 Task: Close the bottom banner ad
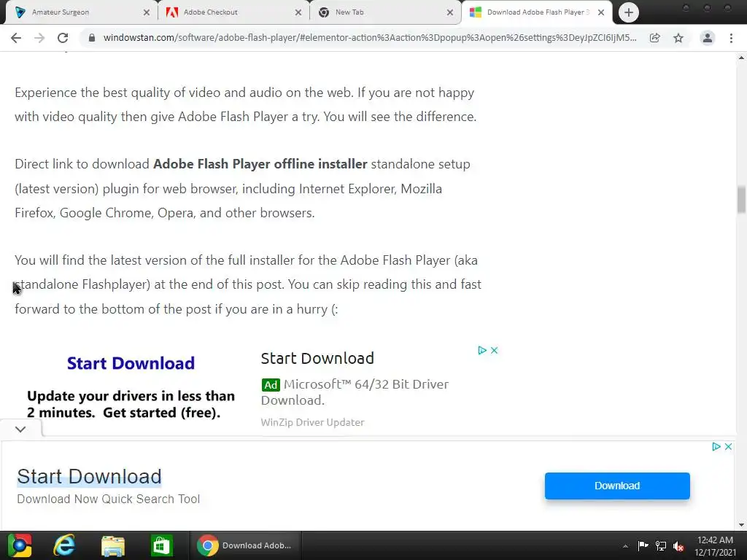tap(729, 447)
